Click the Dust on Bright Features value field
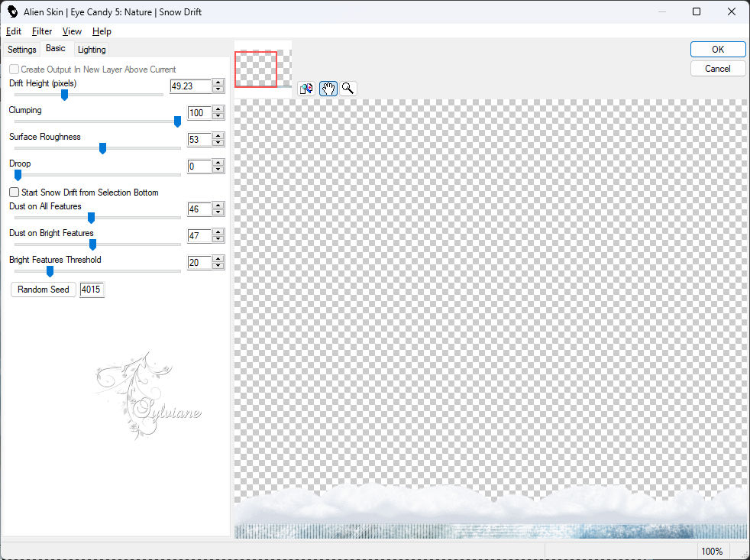750x560 pixels. point(199,236)
